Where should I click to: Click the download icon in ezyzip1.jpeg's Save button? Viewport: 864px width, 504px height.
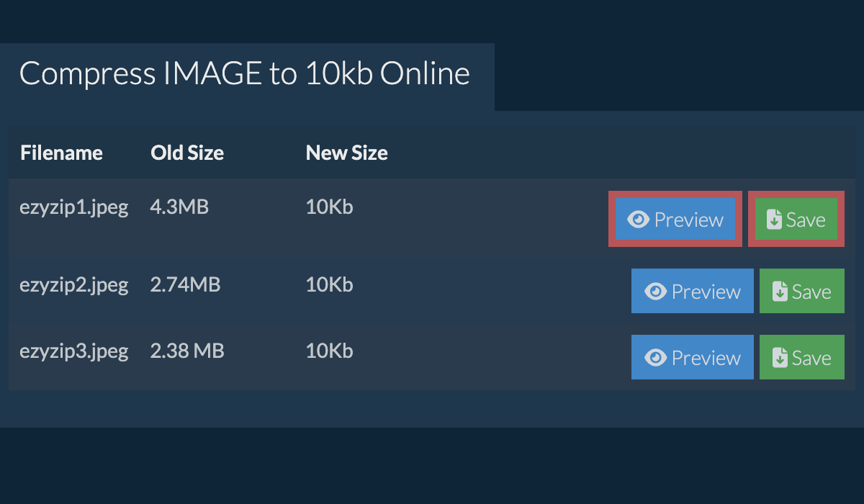(x=774, y=220)
